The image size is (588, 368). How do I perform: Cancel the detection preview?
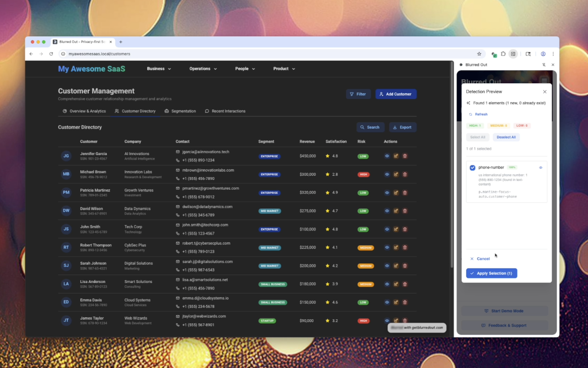tap(480, 259)
